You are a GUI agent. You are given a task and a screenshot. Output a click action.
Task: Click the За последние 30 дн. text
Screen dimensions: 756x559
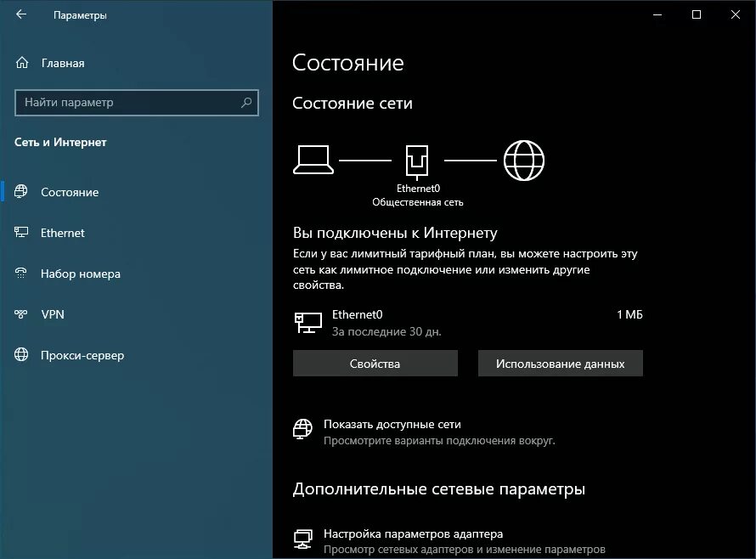tap(386, 331)
